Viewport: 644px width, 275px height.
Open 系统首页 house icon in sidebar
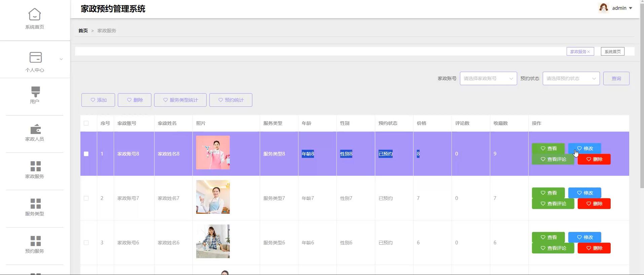tap(35, 14)
